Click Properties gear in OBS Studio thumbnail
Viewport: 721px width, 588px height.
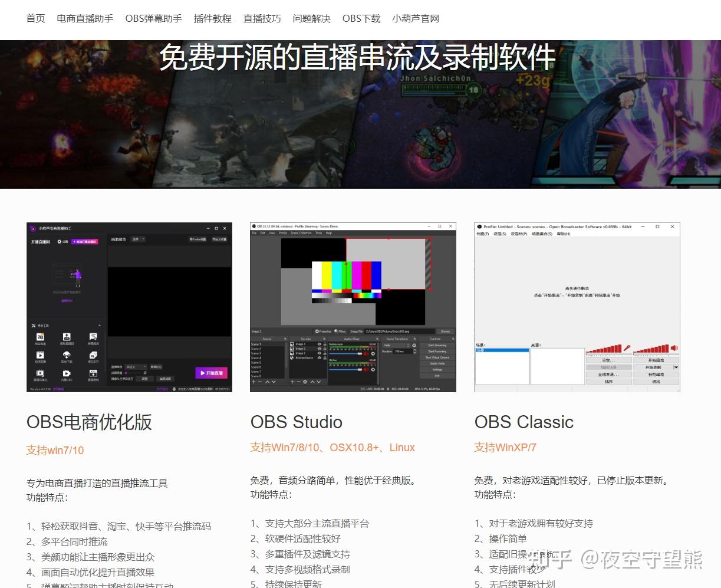tap(317, 331)
